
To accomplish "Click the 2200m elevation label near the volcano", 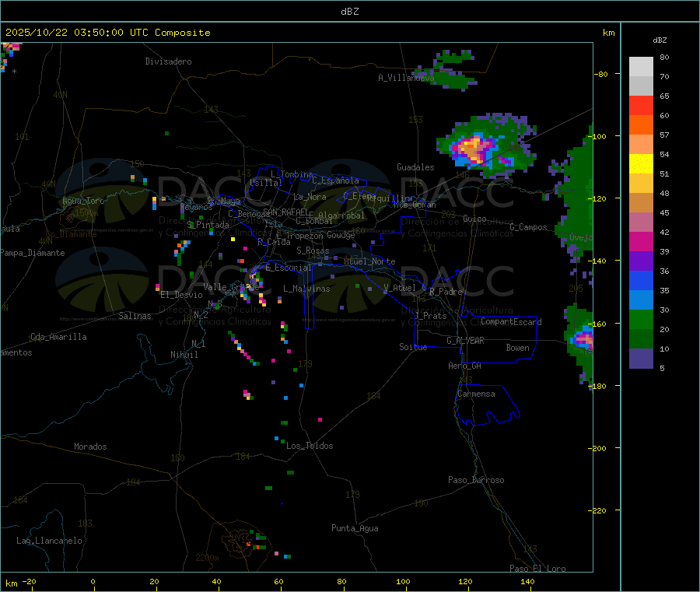I will [x=207, y=558].
